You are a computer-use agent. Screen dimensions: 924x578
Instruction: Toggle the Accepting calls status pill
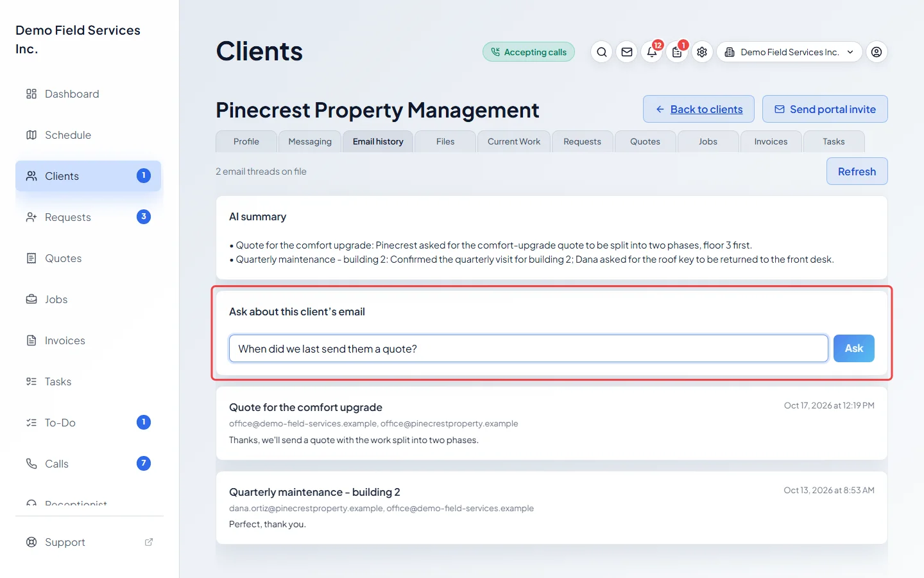(529, 52)
